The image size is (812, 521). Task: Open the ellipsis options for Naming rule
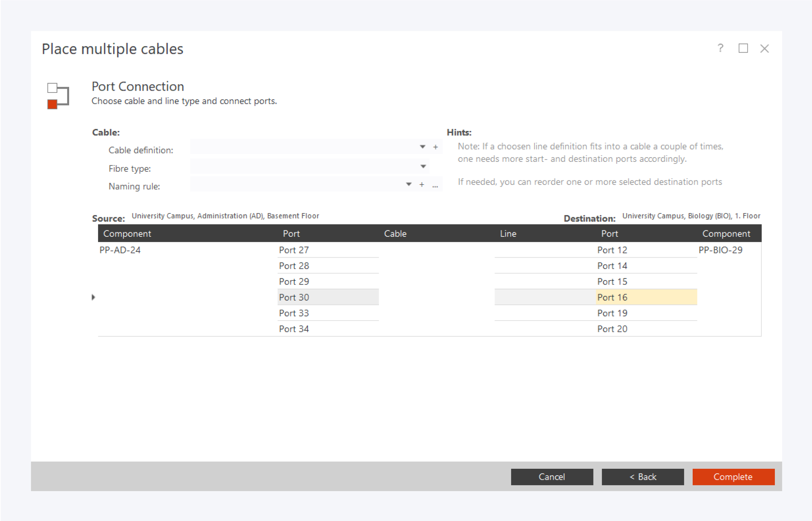(x=435, y=186)
